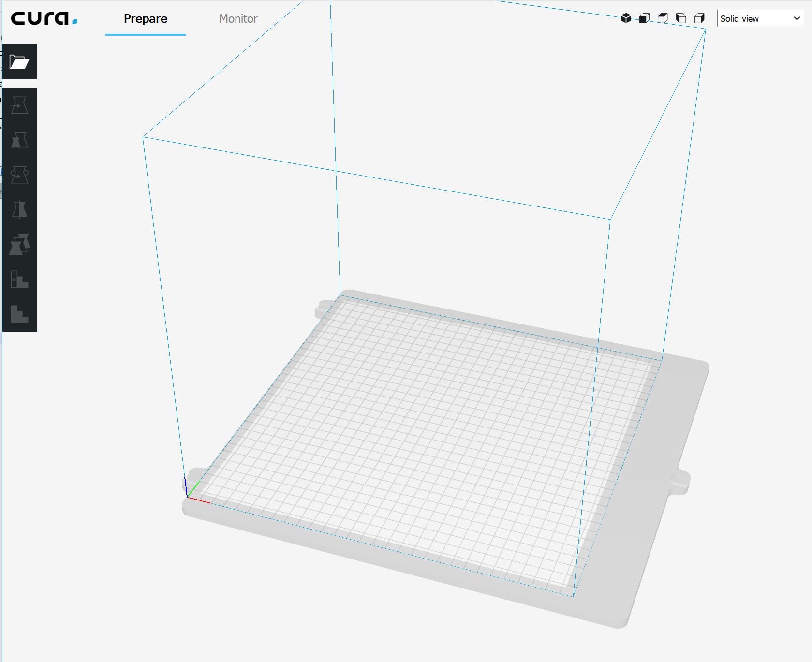The image size is (812, 662).
Task: Select the Rotate tool
Action: point(19,175)
